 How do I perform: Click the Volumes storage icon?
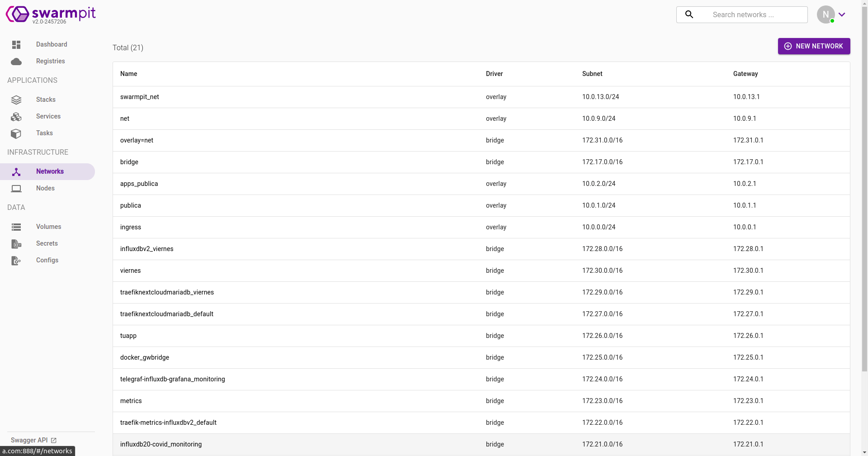click(x=16, y=227)
